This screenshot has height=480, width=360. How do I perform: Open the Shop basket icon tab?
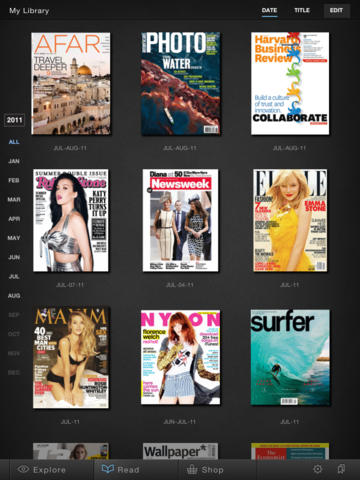[205, 470]
